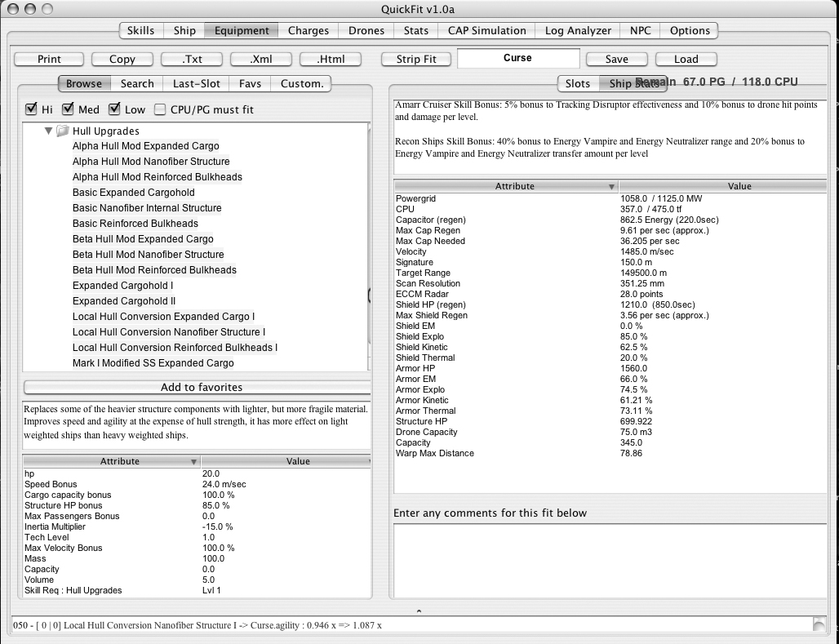The width and height of the screenshot is (839, 644).
Task: Select Beta Hull Mod Reinforced Bulkheads
Action: tap(154, 270)
